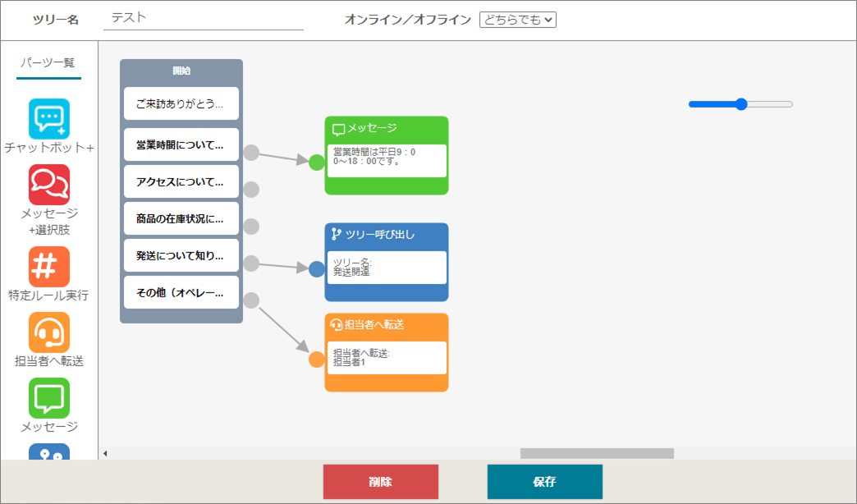
Task: Select the メッセージ+選択肢 part icon
Action: (x=49, y=185)
